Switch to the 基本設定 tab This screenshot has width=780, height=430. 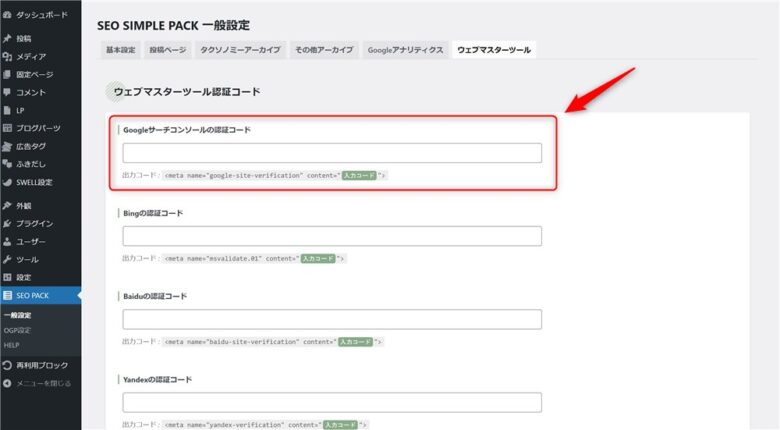120,50
